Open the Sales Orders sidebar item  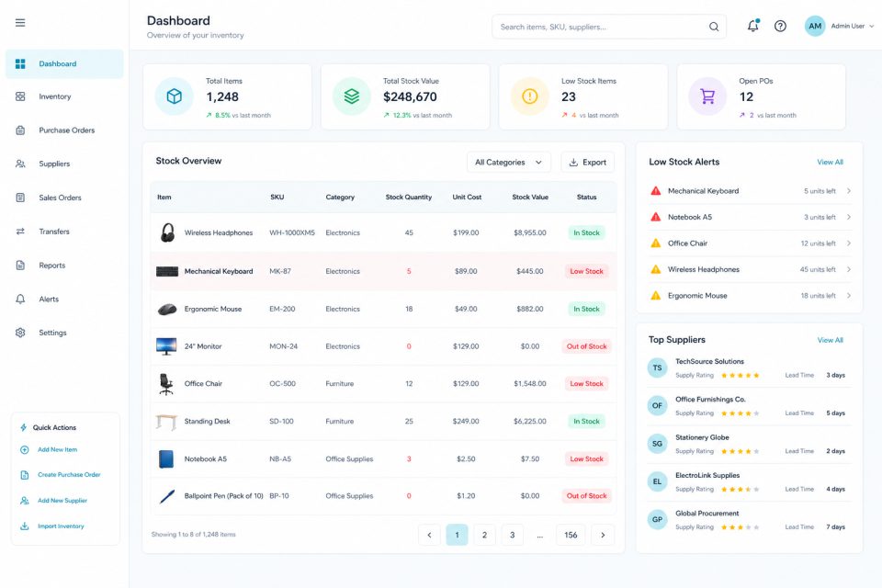click(x=64, y=198)
